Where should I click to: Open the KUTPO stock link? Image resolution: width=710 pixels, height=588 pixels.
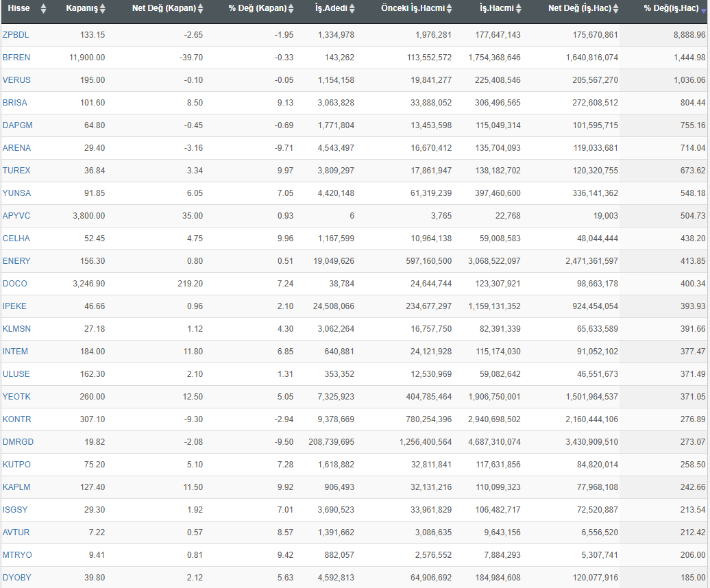tap(16, 465)
